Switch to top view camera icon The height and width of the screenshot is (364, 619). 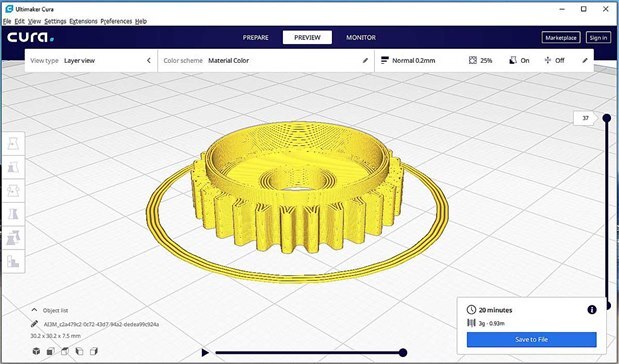(x=65, y=351)
